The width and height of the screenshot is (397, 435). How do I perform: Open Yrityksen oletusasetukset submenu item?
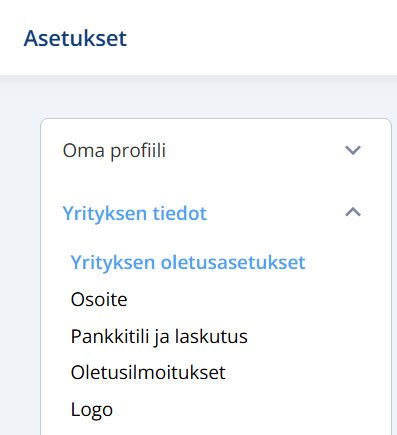click(x=188, y=262)
